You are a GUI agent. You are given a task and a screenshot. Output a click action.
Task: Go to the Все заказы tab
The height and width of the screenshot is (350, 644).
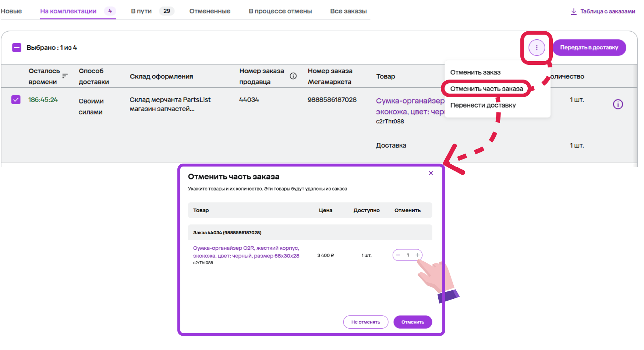click(348, 11)
